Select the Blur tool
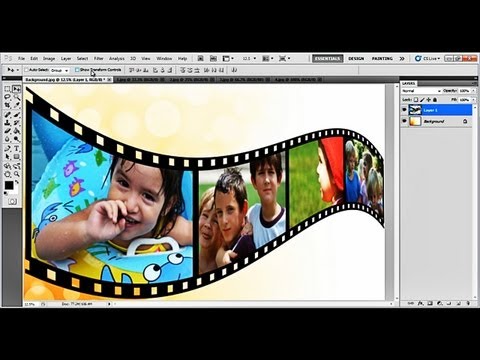 7,139
